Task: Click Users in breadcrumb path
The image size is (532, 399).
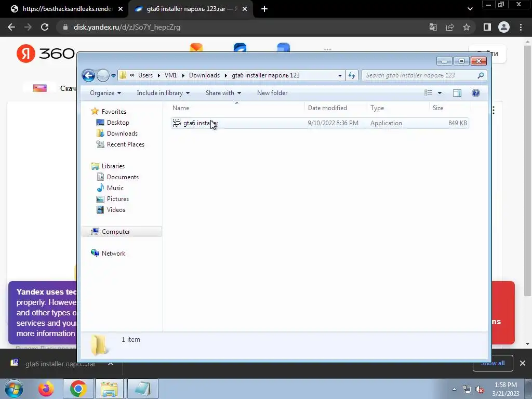Action: click(x=145, y=75)
